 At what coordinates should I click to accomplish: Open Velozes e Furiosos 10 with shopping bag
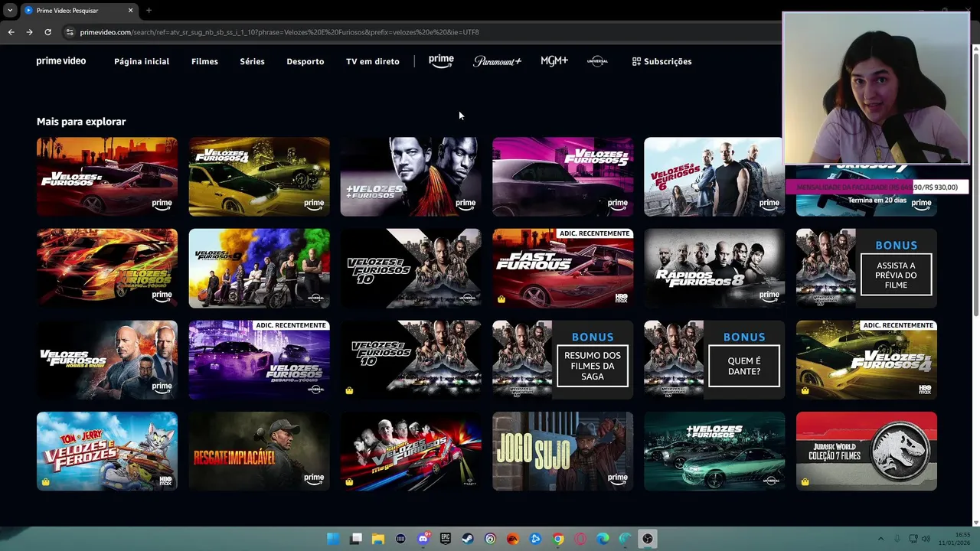(411, 360)
